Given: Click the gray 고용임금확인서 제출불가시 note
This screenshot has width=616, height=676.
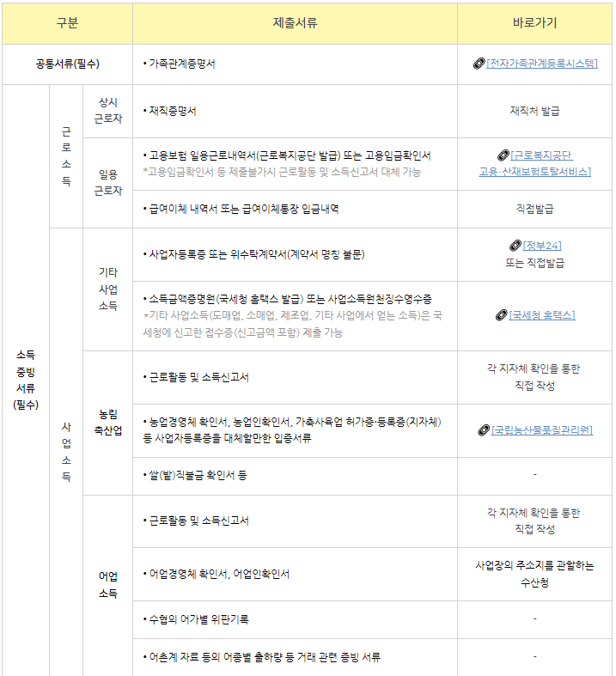Looking at the screenshot, I should [x=282, y=173].
